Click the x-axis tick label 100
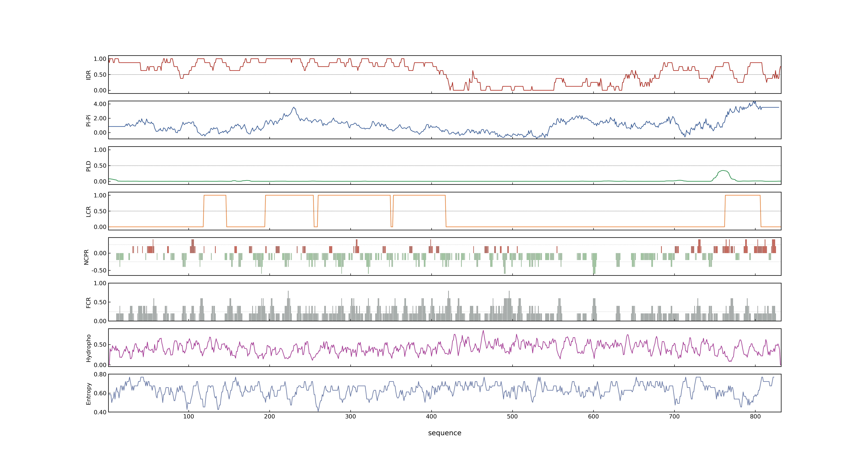868x463 pixels. [189, 416]
